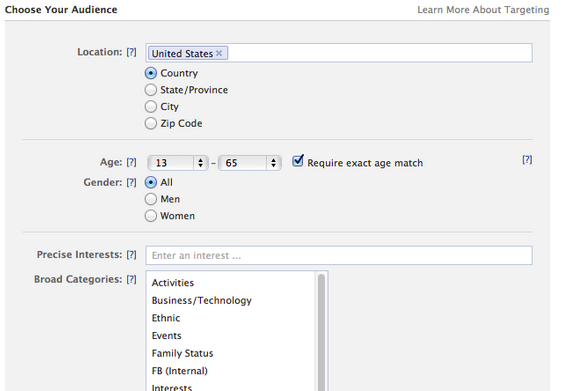Open the Gender help [?] icon
The width and height of the screenshot is (565, 391).
click(x=132, y=182)
